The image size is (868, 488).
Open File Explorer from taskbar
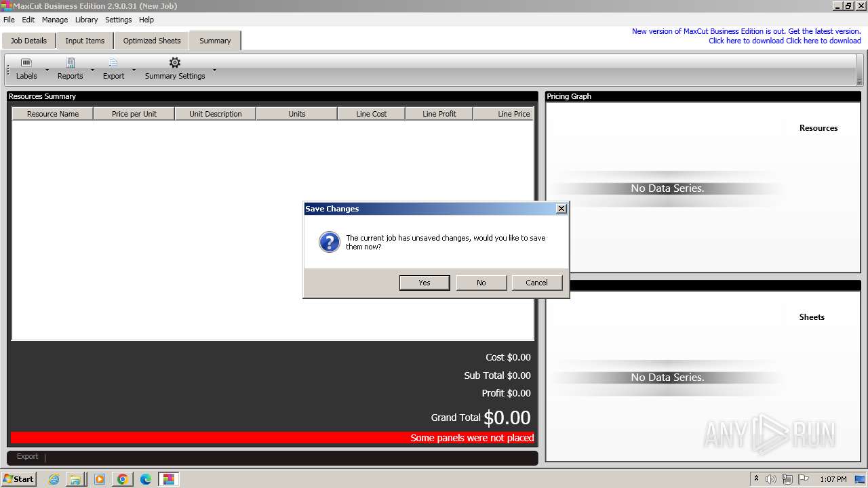75,479
